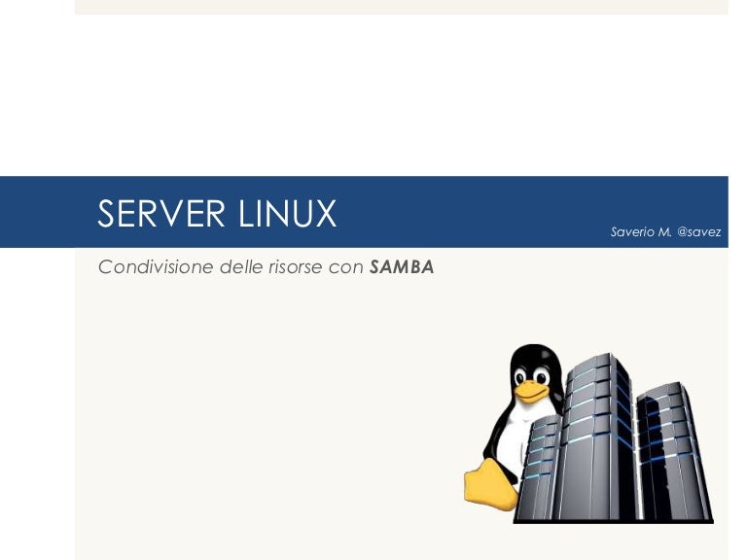Click the author name Saverio M.
The image size is (747, 560).
640,232
